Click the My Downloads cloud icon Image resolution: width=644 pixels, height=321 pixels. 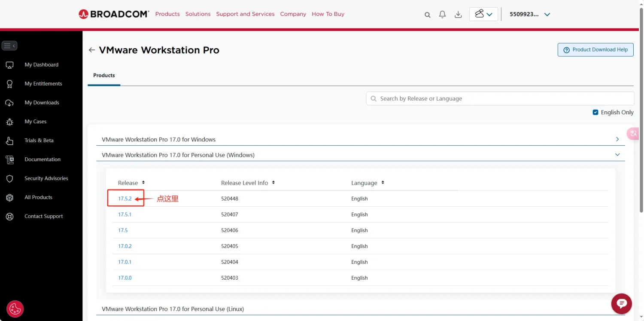tap(9, 103)
